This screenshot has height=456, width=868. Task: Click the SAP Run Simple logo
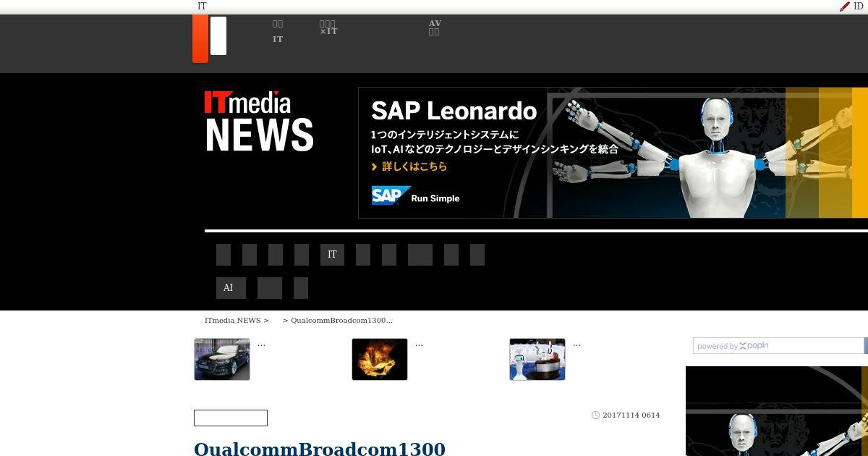click(415, 196)
